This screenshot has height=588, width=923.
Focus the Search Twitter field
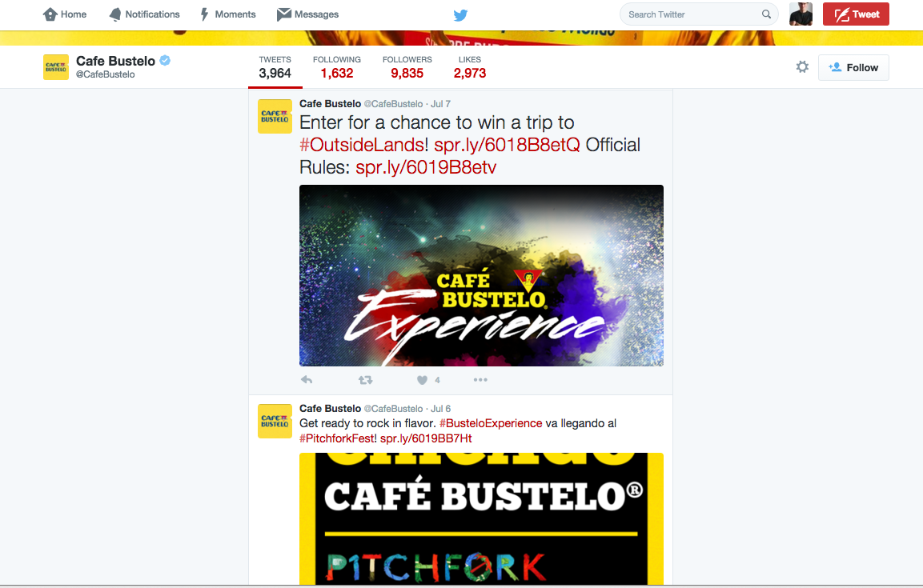[699, 14]
